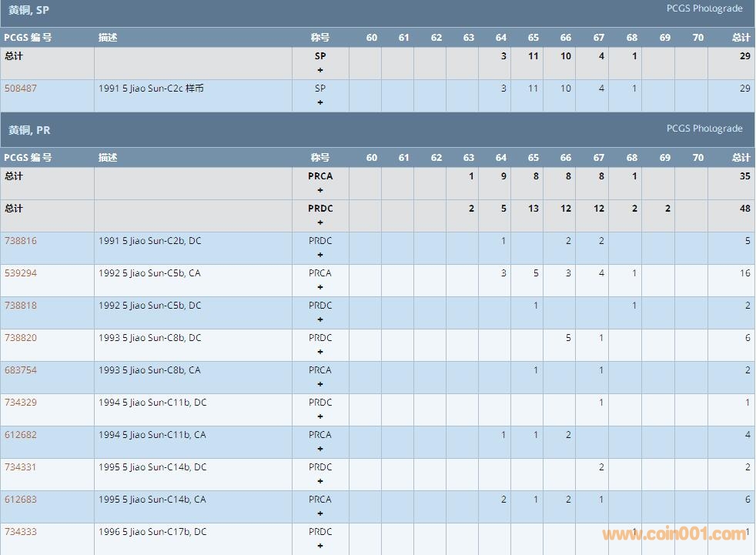The height and width of the screenshot is (555, 756).
Task: Expand plus under 1992 Sun-C5b CA row
Action: click(320, 287)
